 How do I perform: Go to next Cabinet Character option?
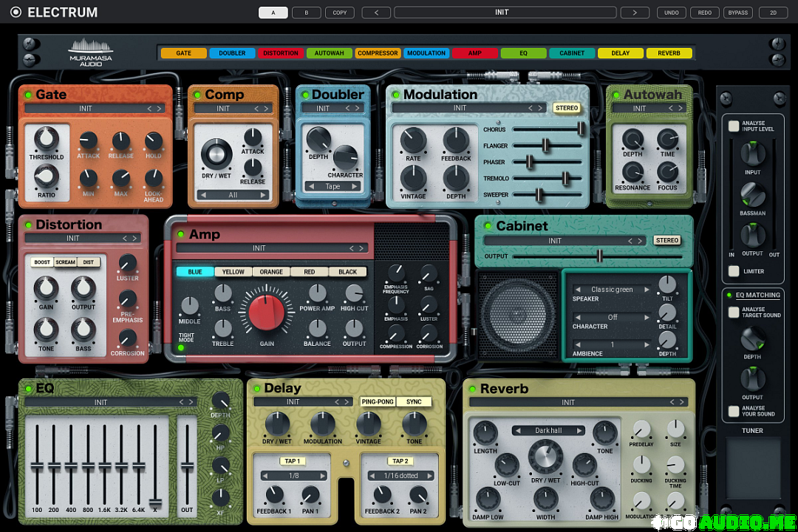click(647, 317)
